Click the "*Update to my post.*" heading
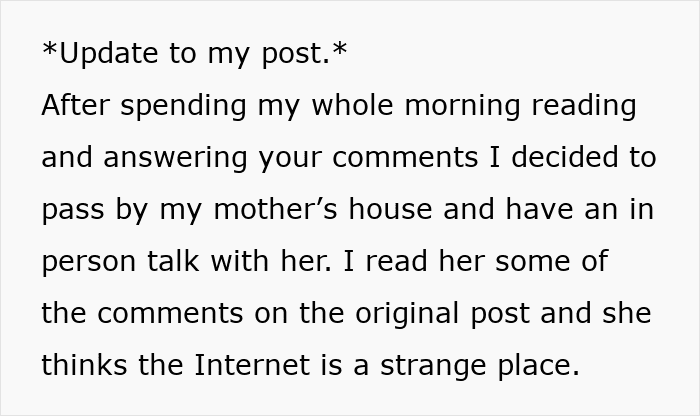The image size is (700, 416). coord(194,52)
